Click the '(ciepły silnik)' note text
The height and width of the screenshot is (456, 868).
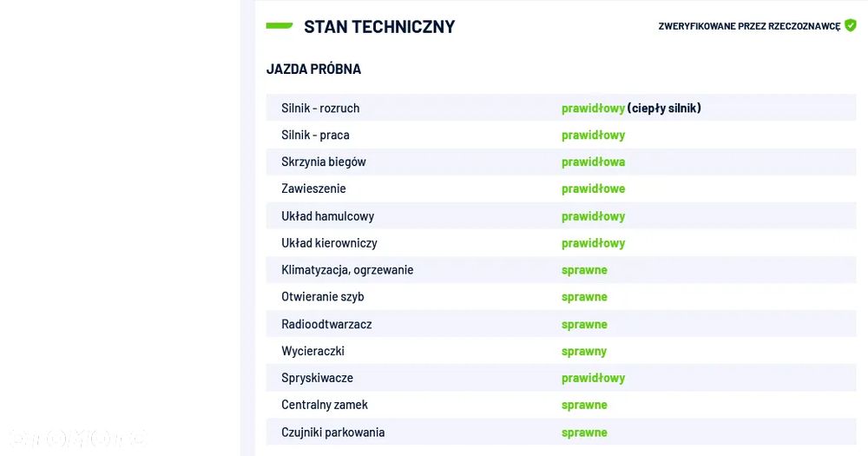point(664,108)
